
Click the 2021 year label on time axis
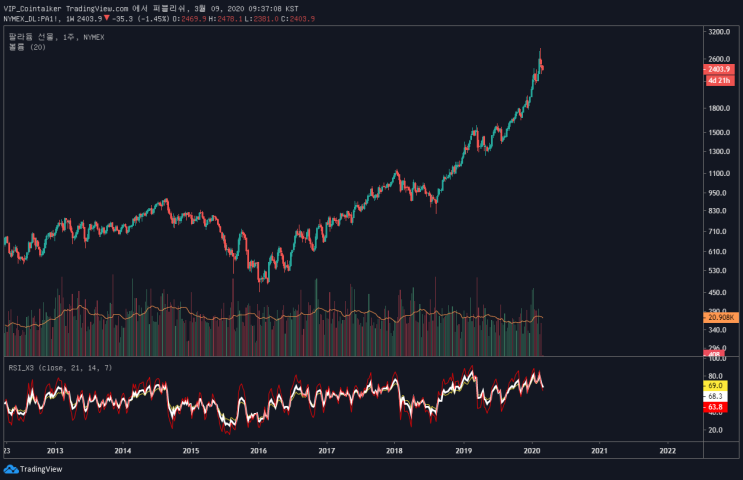point(599,451)
